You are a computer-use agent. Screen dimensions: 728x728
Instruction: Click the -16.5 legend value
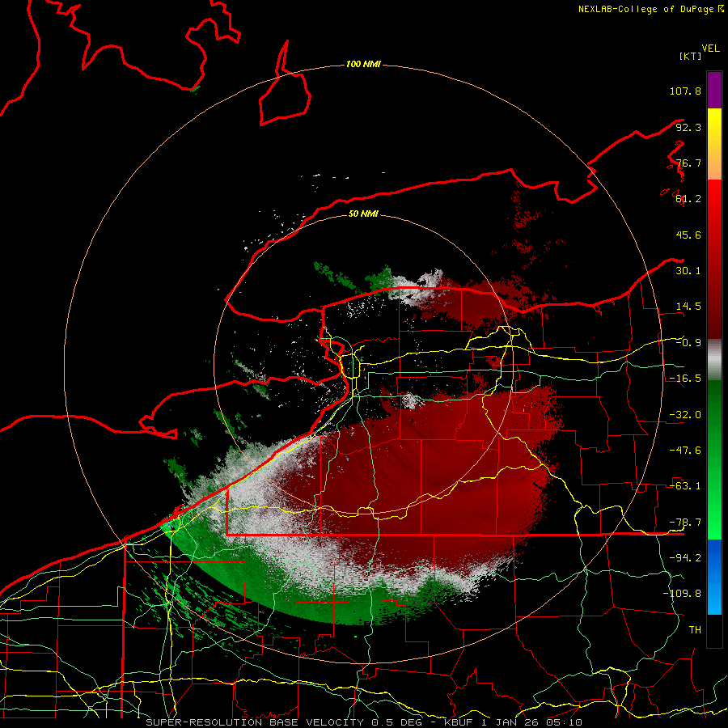point(685,379)
